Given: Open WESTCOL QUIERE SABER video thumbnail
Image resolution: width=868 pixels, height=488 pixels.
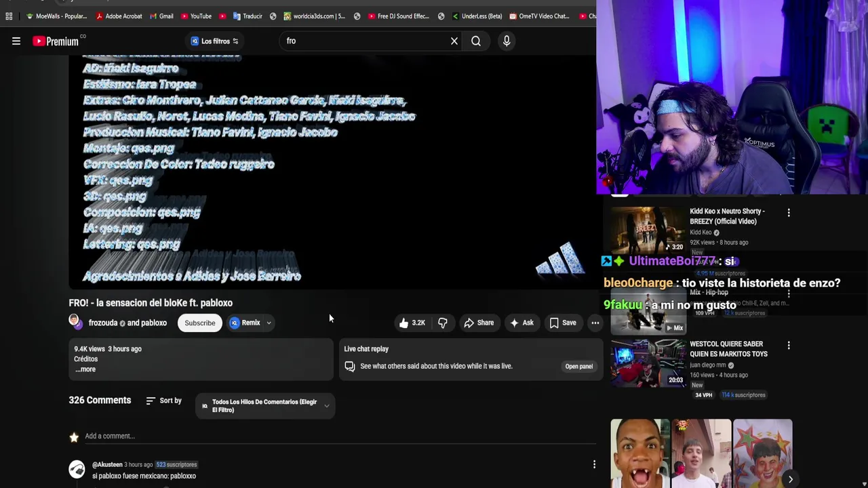Looking at the screenshot, I should [x=648, y=362].
